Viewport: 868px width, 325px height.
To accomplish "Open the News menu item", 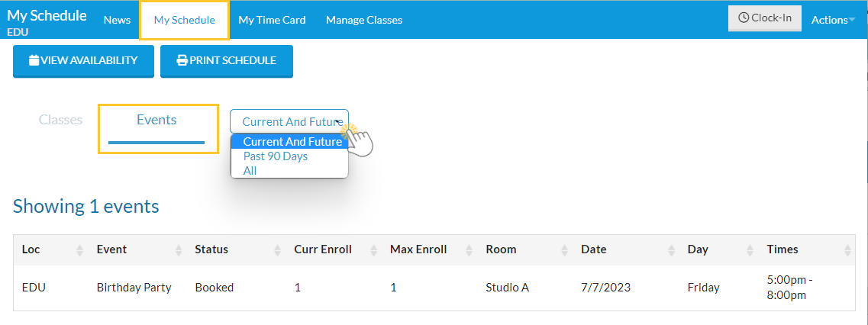I will (x=117, y=20).
